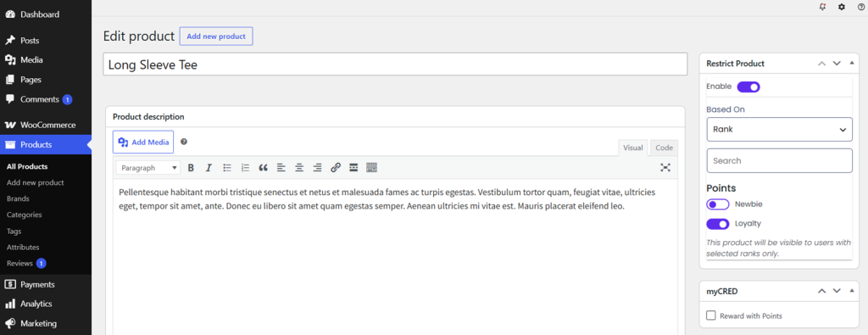The width and height of the screenshot is (868, 335).
Task: Move the Restrict Product panel up
Action: (x=821, y=64)
